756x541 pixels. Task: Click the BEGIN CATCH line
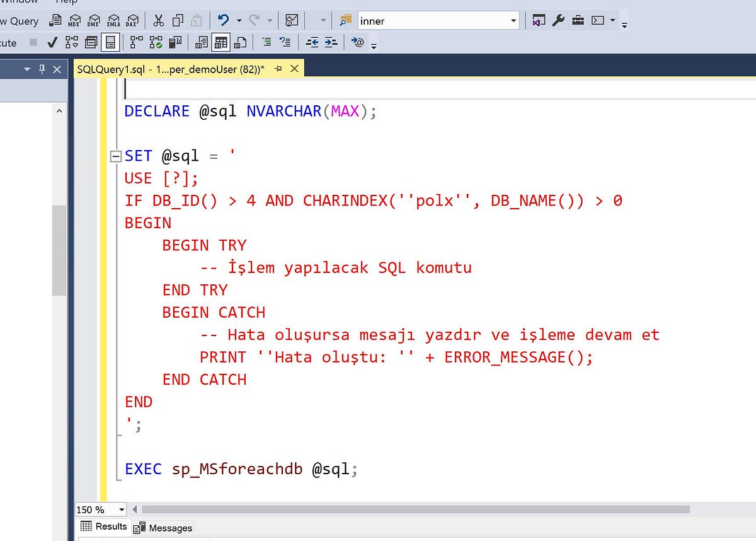pyautogui.click(x=214, y=312)
